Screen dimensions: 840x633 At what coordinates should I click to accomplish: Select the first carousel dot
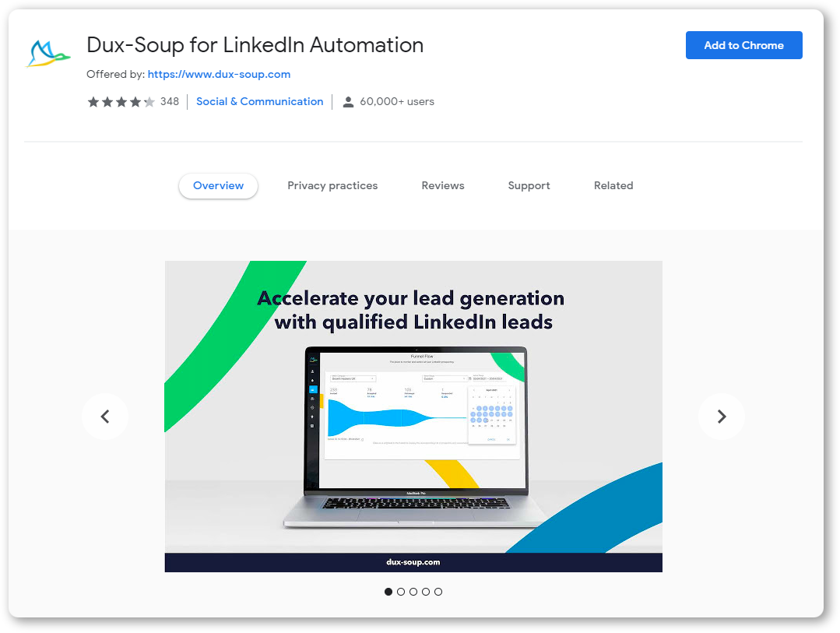point(388,592)
